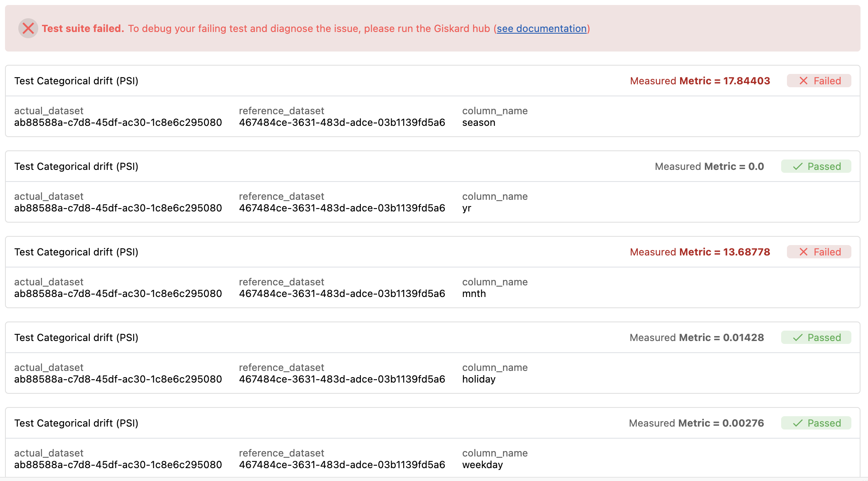Click the X icon on the mnth Failed badge
The height and width of the screenshot is (481, 868).
click(x=804, y=252)
